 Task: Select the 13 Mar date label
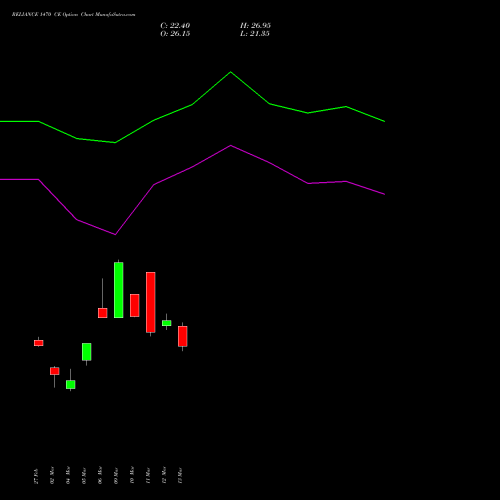tap(180, 475)
